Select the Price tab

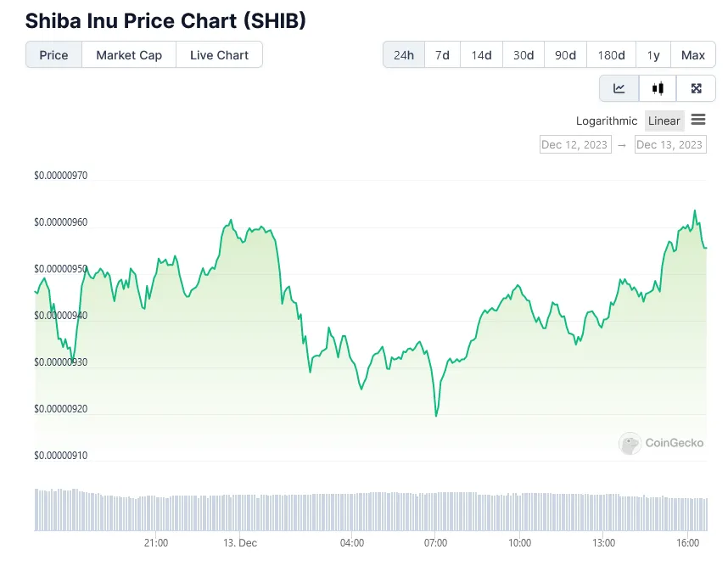[53, 54]
